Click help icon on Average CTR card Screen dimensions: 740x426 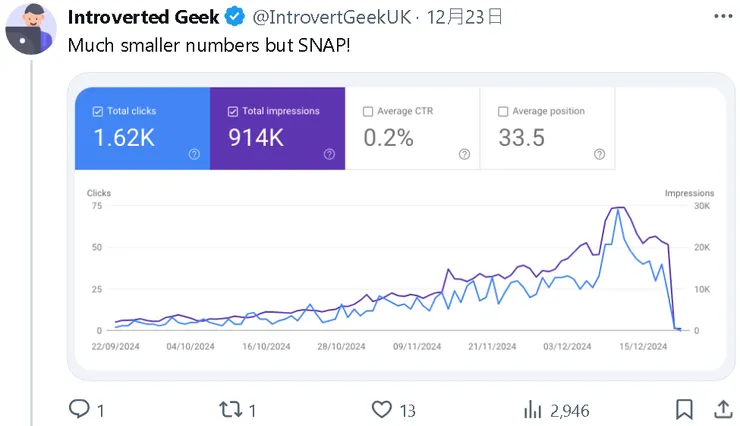464,154
